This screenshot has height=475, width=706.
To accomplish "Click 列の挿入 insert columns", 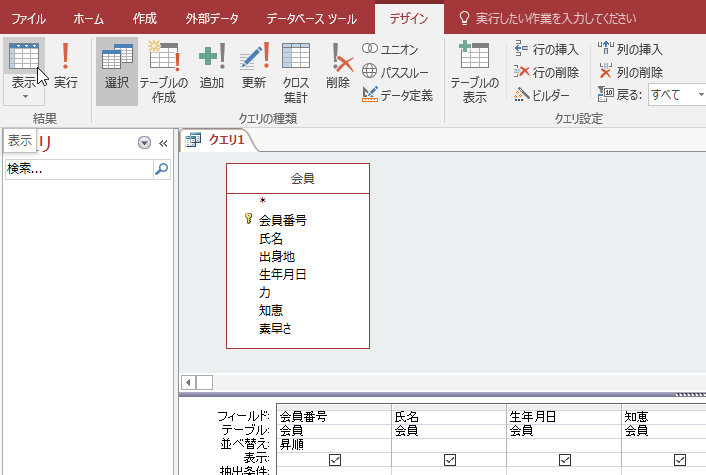I will (630, 49).
